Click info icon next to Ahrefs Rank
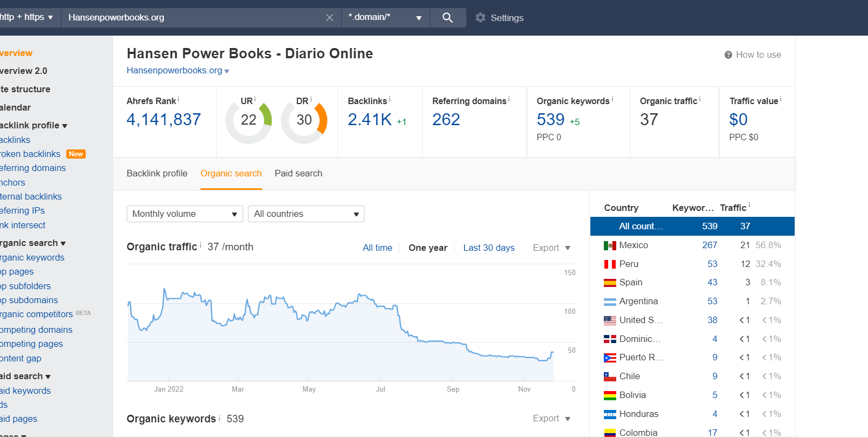 178,99
